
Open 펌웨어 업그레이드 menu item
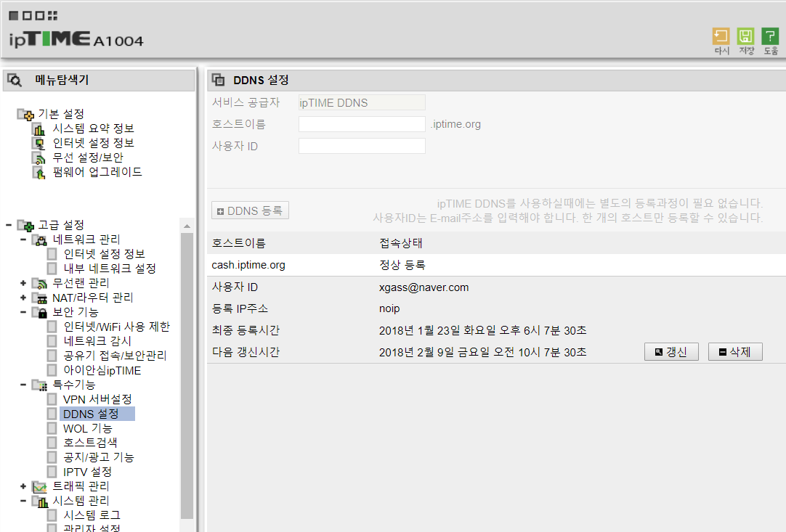[x=97, y=172]
